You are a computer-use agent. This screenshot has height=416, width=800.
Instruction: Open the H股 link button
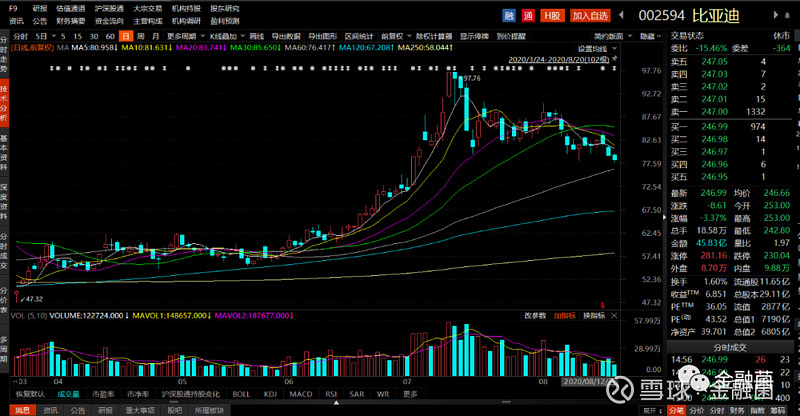pos(552,16)
